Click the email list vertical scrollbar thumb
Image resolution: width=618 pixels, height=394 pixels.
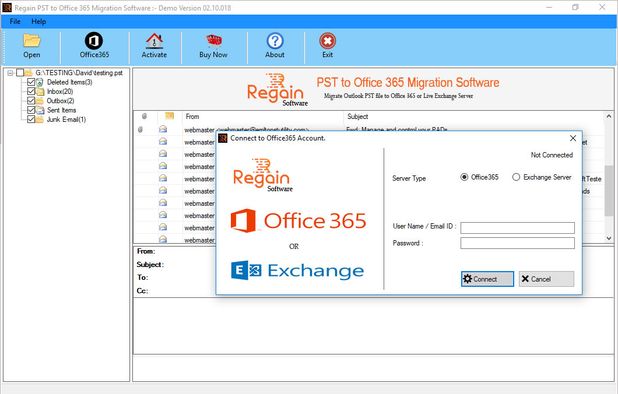click(x=609, y=191)
